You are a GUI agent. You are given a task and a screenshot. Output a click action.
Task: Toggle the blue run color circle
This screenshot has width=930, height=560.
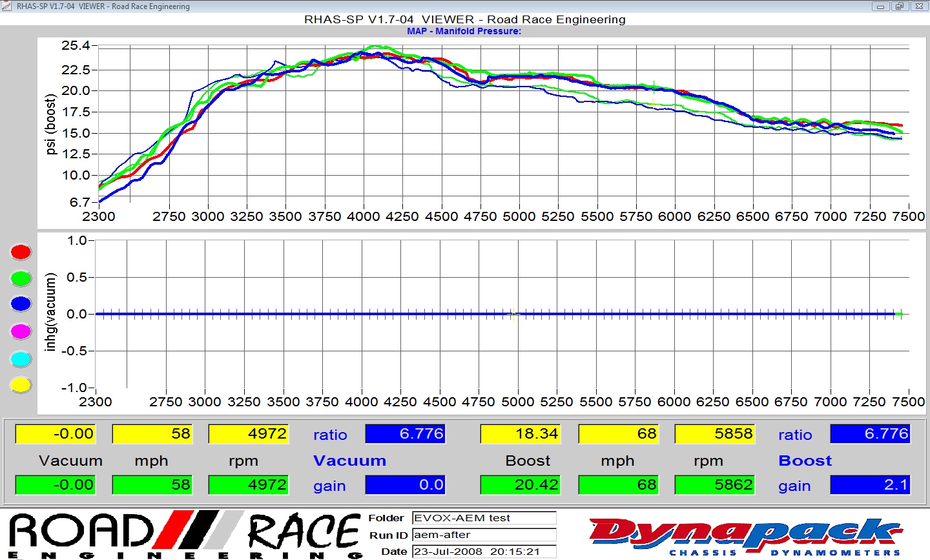click(21, 304)
